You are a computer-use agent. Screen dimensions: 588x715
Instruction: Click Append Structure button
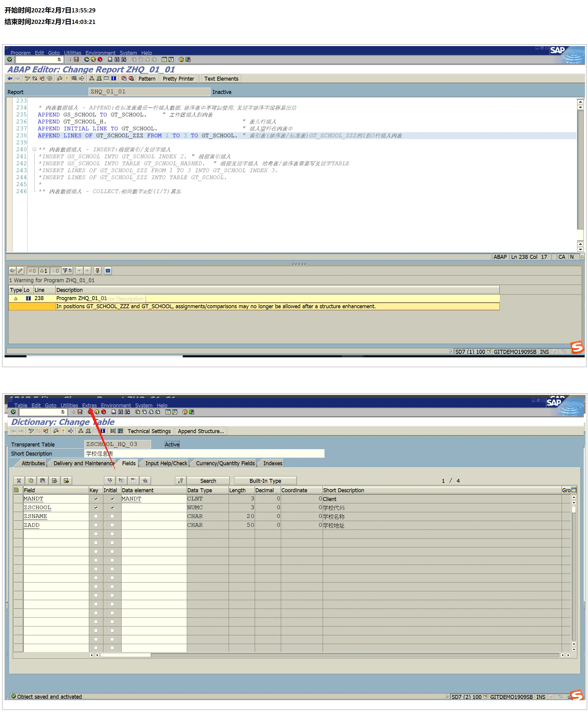click(201, 432)
